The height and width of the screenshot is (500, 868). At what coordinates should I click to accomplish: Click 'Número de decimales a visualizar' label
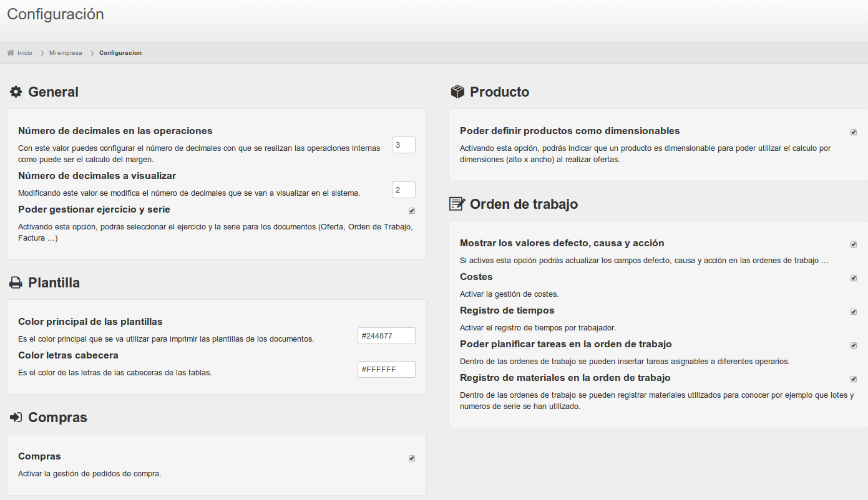(x=97, y=176)
